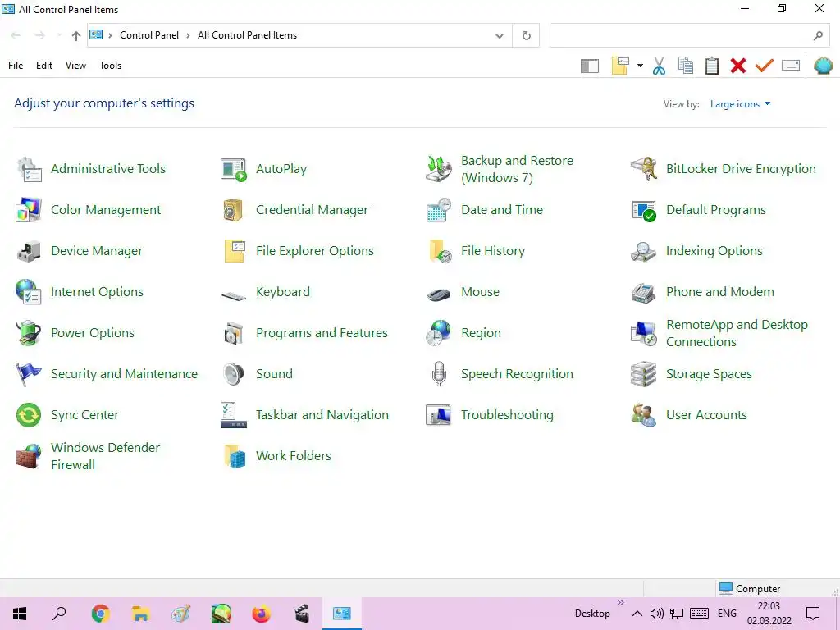
Task: Click the Cut scissors toolbar icon
Action: (659, 66)
